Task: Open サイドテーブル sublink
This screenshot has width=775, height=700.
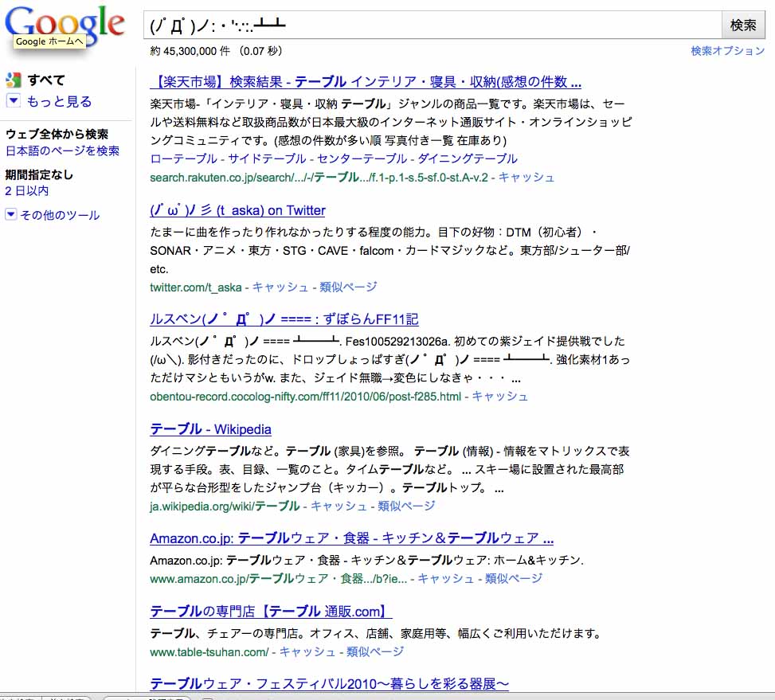Action: 267,158
